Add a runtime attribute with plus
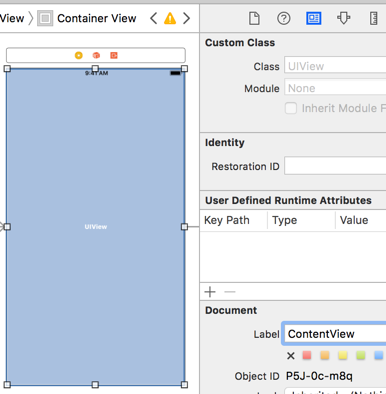386x394 pixels. tap(210, 292)
